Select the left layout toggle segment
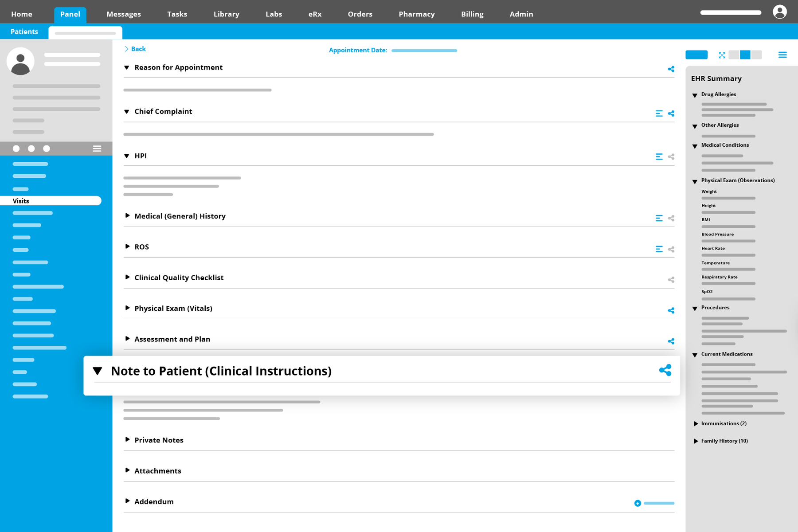This screenshot has height=532, width=798. point(734,55)
